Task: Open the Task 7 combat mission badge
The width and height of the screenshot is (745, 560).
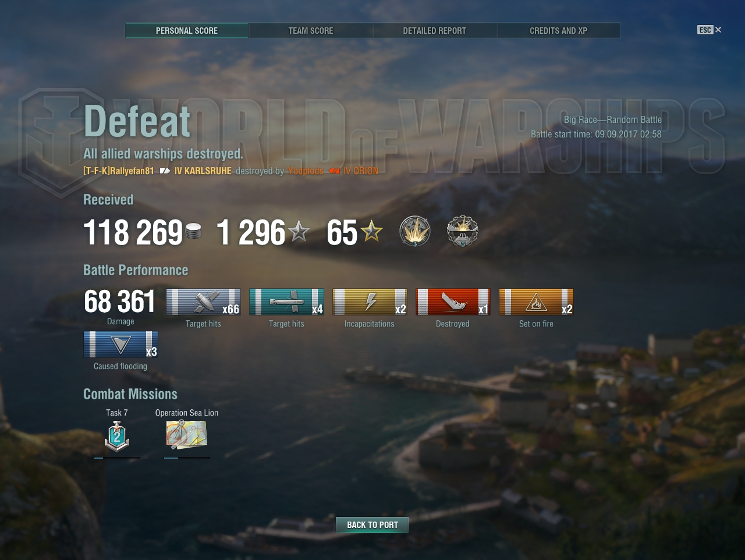Action: pos(117,436)
